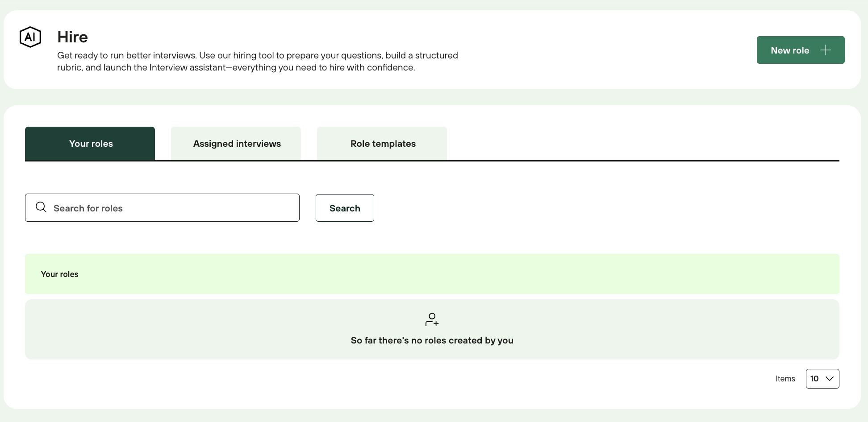This screenshot has height=422, width=868.
Task: Click the Search button
Action: pos(345,208)
